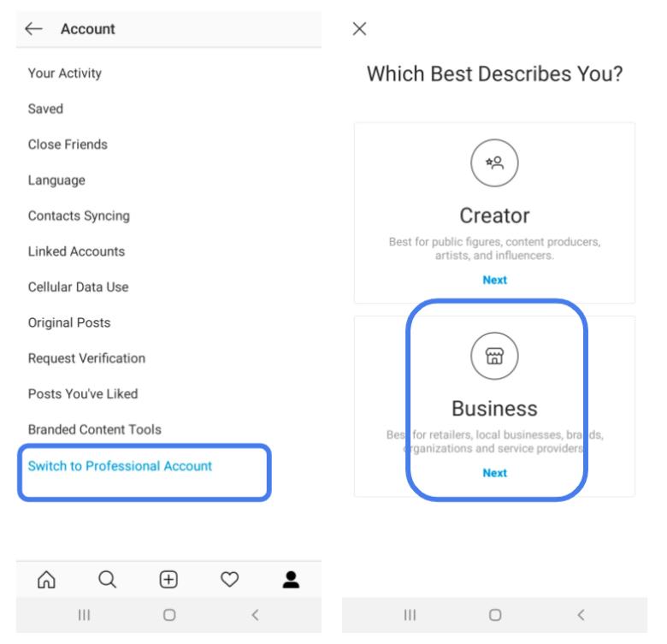Tap Android recent apps button on right screen
667x644 pixels.
(x=410, y=615)
